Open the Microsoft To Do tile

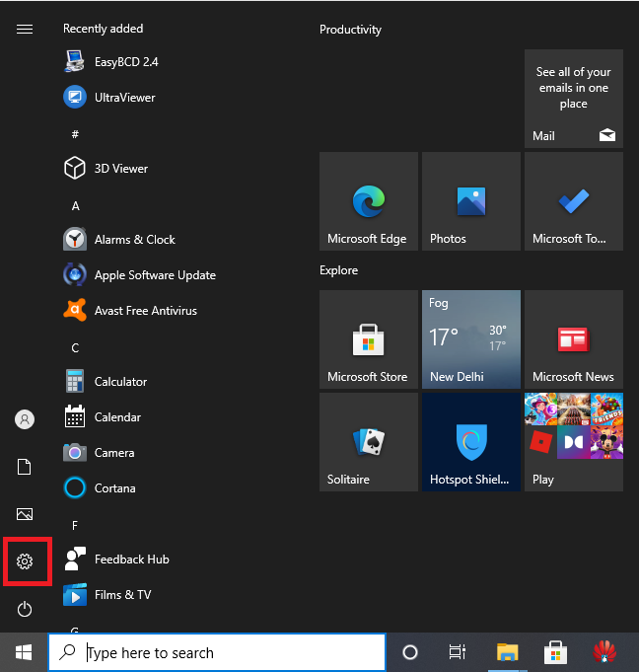pyautogui.click(x=574, y=201)
